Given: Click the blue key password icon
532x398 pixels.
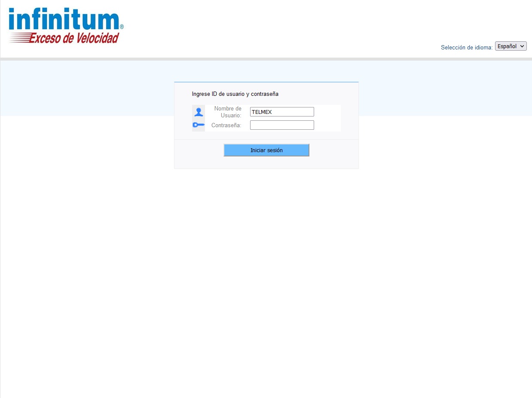Looking at the screenshot, I should (x=199, y=125).
